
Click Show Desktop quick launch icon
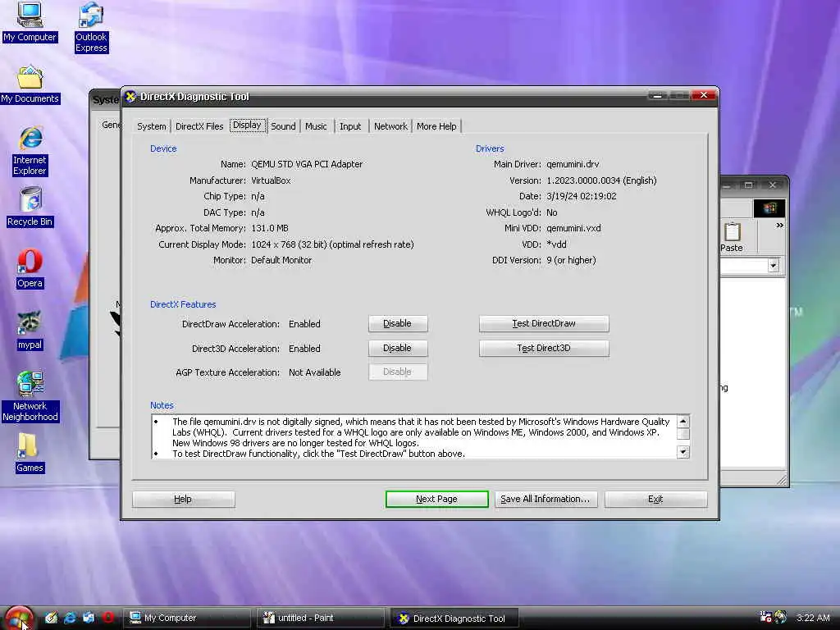pos(51,618)
